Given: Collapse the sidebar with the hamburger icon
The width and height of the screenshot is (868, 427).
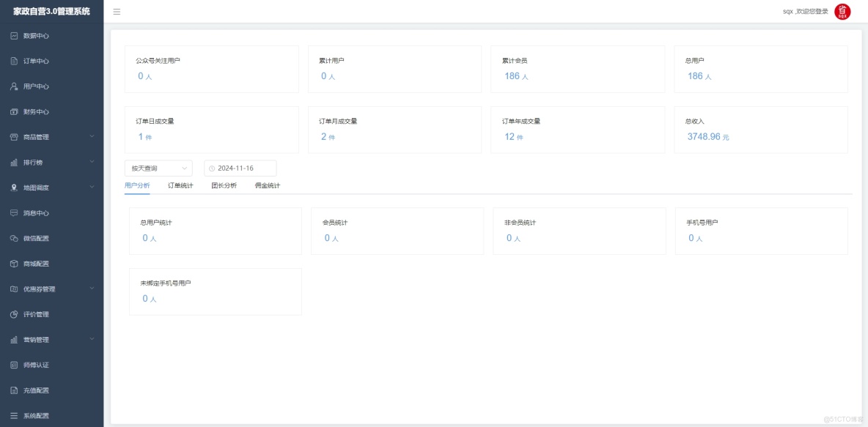Looking at the screenshot, I should point(117,12).
